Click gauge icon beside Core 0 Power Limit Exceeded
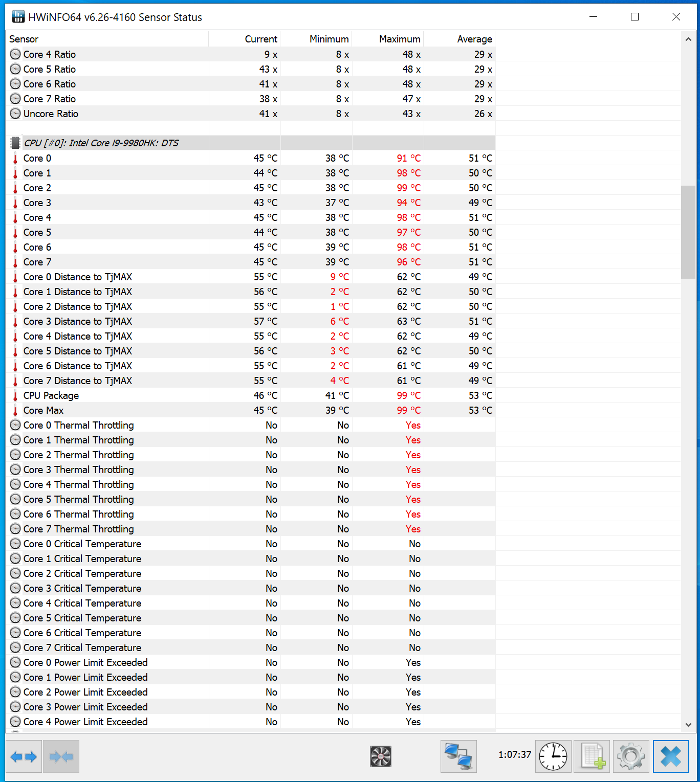 (x=15, y=662)
